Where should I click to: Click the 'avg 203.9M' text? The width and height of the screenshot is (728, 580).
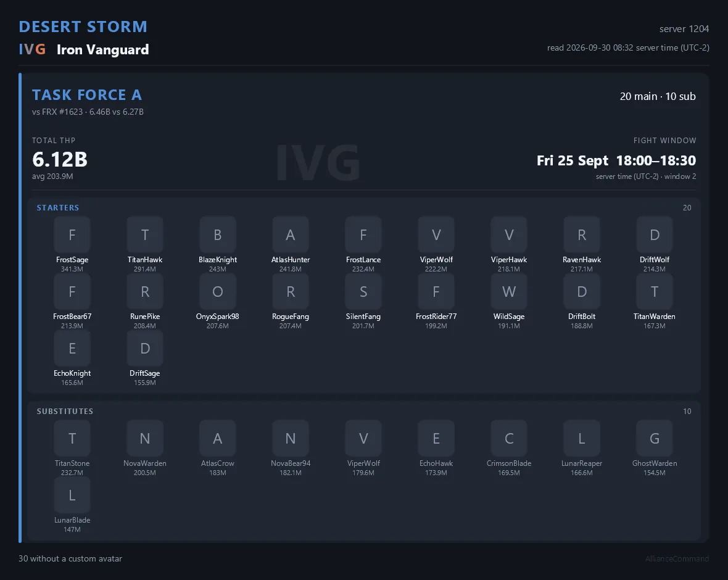click(52, 176)
